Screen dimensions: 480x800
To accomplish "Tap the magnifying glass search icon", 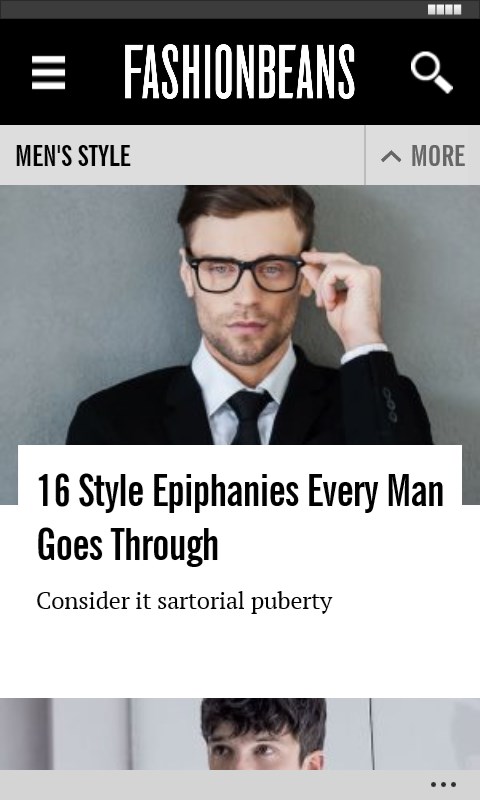I will tap(432, 72).
